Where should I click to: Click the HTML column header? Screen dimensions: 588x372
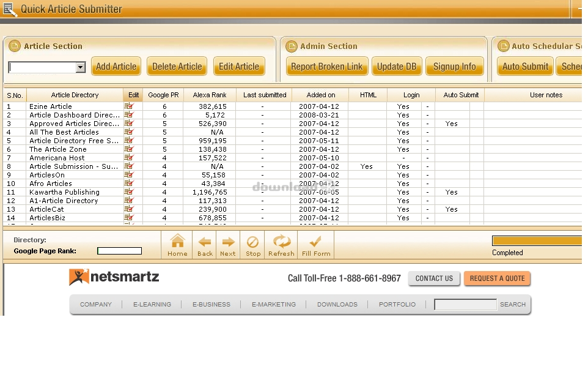coord(368,95)
